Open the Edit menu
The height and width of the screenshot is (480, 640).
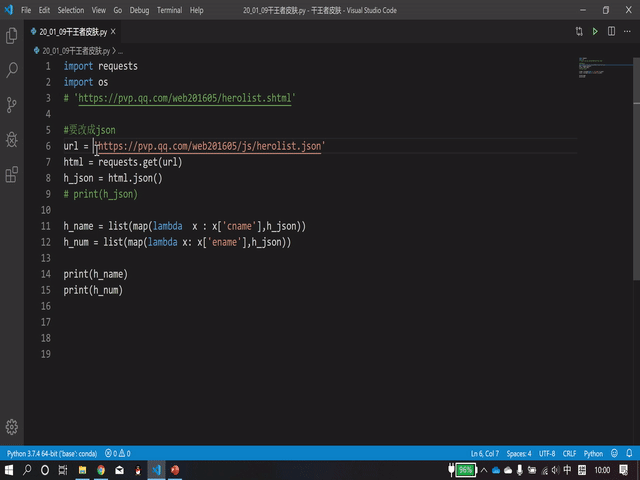tap(44, 10)
